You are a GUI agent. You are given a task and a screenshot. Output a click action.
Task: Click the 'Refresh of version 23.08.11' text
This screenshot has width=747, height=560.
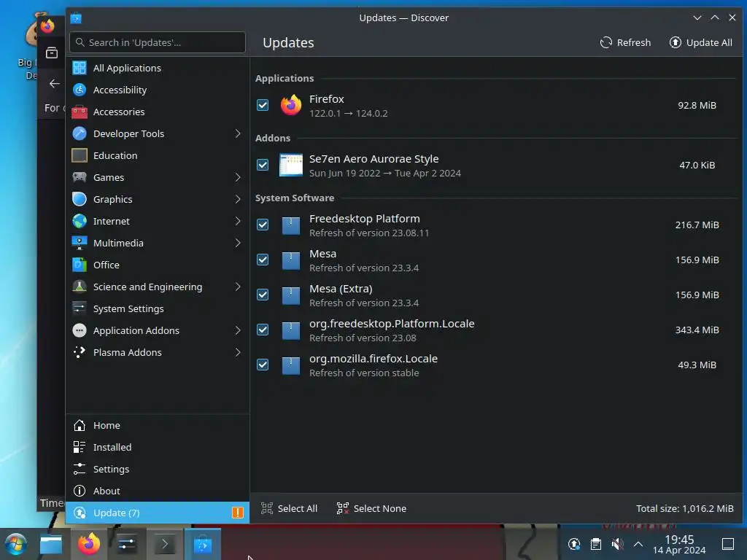tap(369, 233)
